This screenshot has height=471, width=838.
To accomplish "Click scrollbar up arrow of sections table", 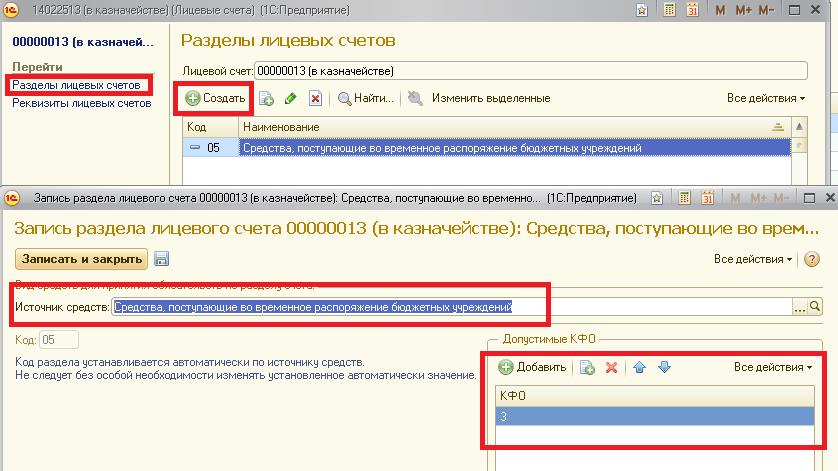I will click(x=799, y=127).
